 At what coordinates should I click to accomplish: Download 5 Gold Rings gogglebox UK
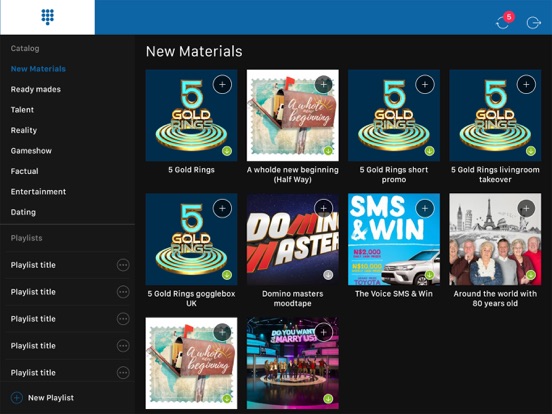227,275
